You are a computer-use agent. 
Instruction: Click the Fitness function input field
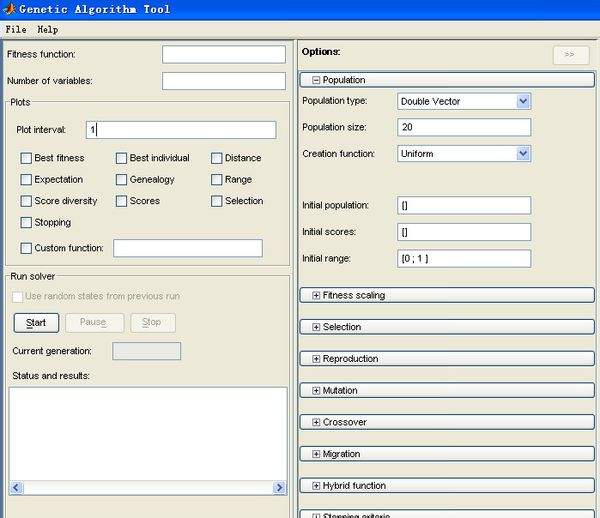tap(224, 54)
